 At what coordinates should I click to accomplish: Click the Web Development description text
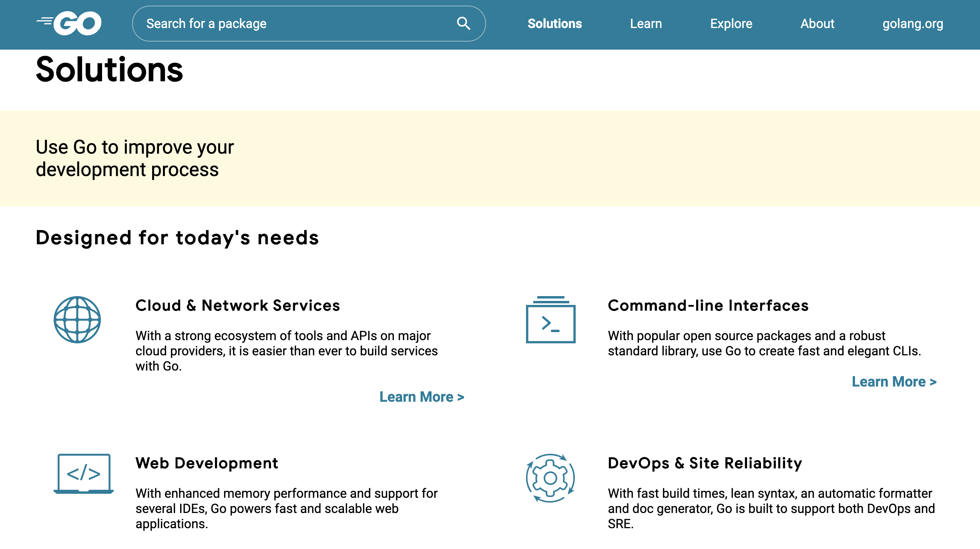(287, 508)
